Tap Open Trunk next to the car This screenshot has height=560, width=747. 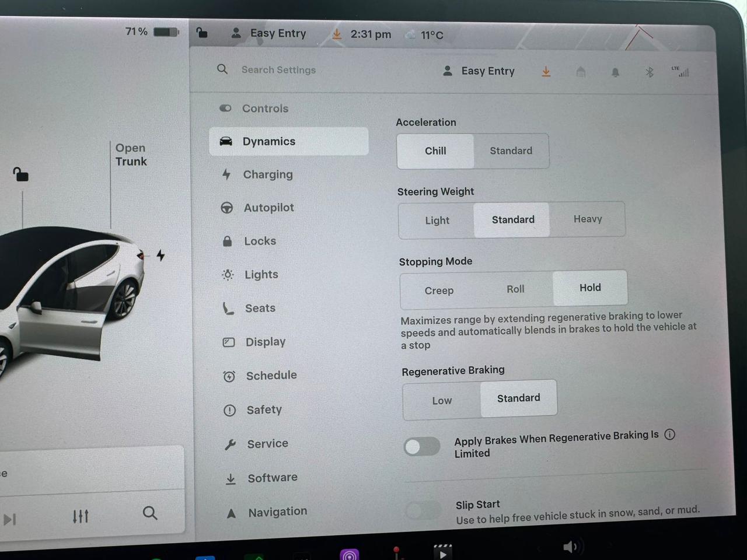131,155
